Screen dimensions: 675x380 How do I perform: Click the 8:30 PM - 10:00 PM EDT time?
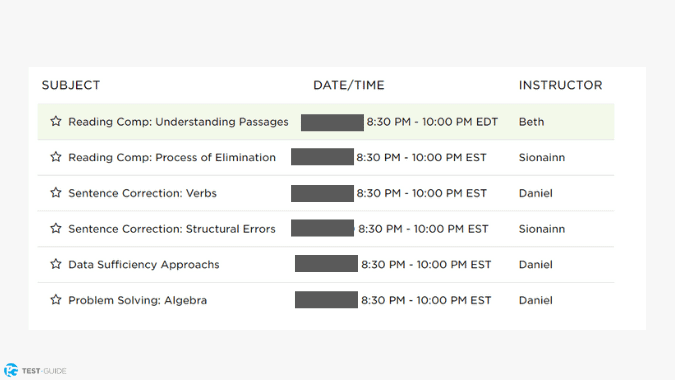point(432,122)
